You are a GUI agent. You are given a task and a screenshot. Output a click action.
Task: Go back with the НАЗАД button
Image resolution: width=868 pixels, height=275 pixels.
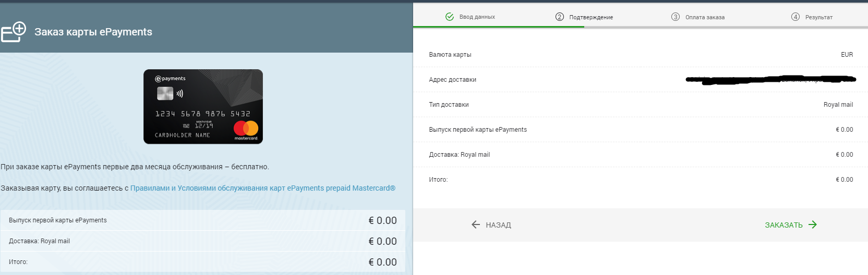(x=491, y=224)
